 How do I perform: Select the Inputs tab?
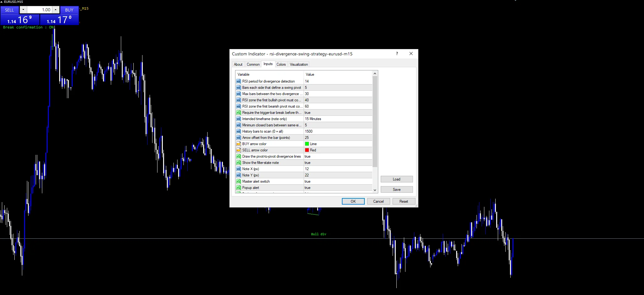[268, 64]
